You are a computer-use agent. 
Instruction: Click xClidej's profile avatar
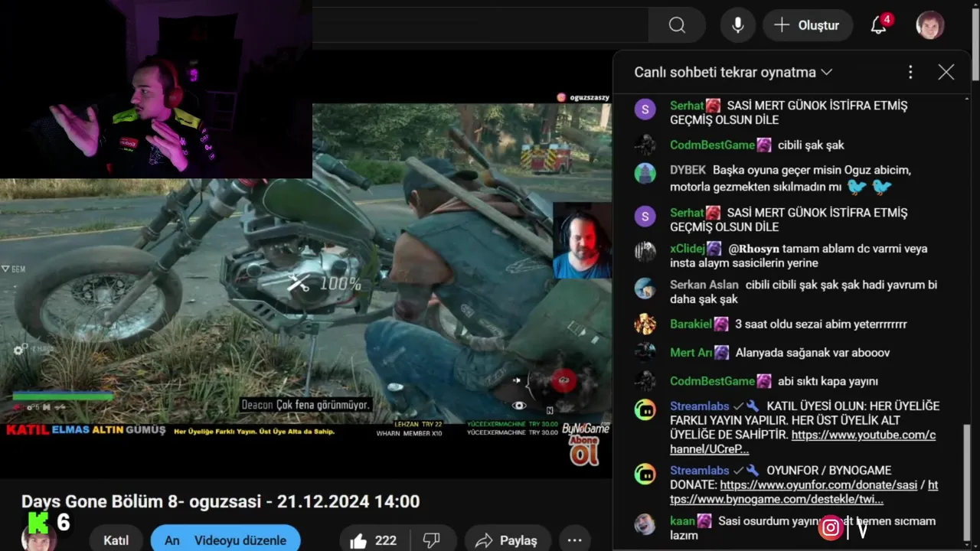[x=645, y=252]
